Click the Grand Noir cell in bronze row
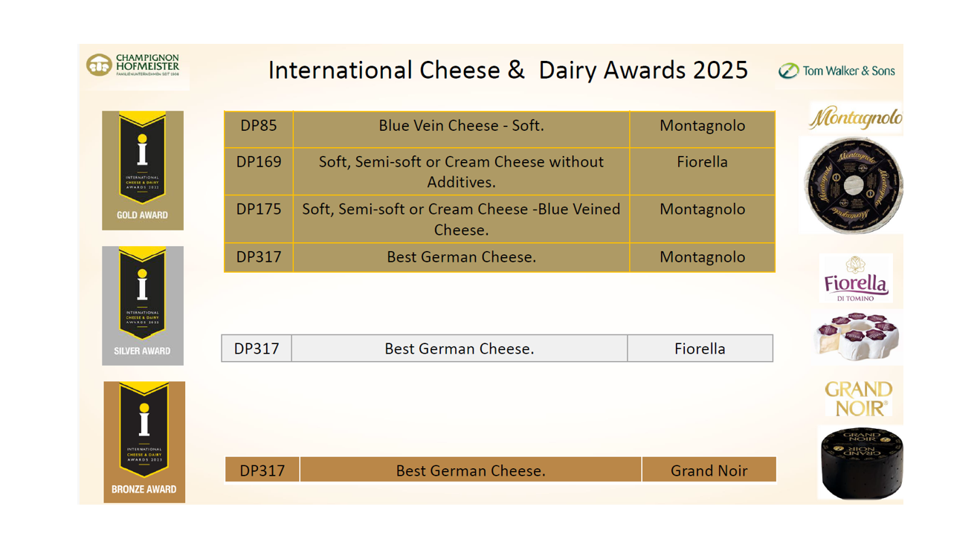This screenshot has width=980, height=547. [709, 470]
